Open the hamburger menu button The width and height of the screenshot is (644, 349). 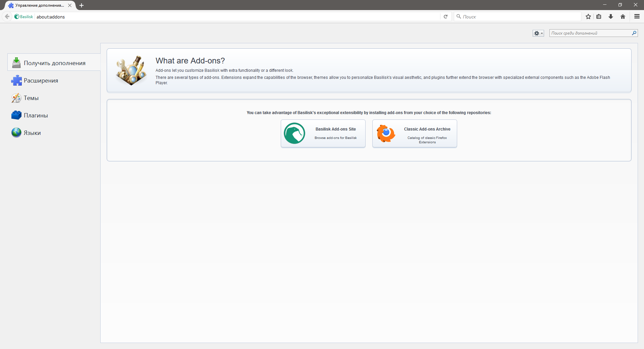(x=637, y=16)
